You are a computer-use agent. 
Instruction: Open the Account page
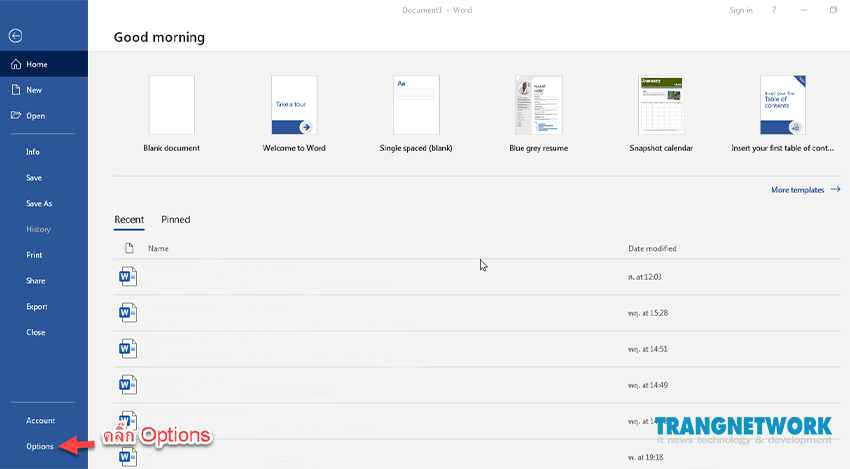click(40, 421)
